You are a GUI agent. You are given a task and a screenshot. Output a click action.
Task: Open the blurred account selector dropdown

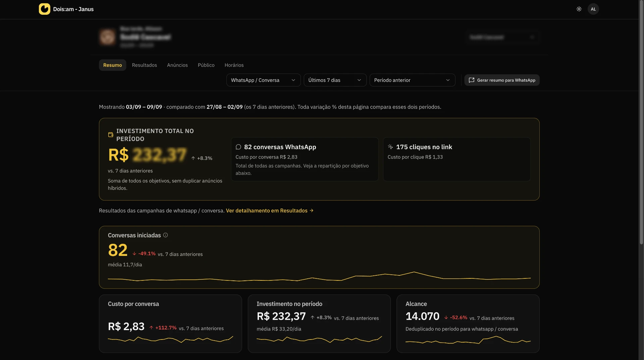coord(502,37)
